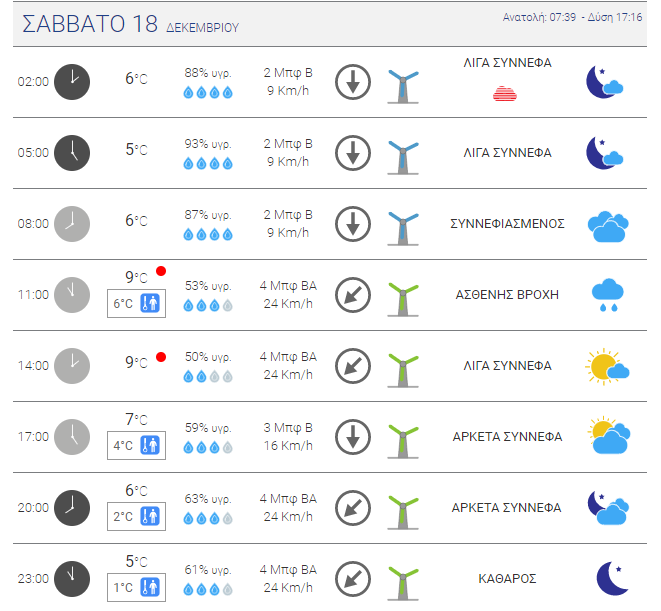
Task: Click the 02:00 clock icon
Action: 72,82
